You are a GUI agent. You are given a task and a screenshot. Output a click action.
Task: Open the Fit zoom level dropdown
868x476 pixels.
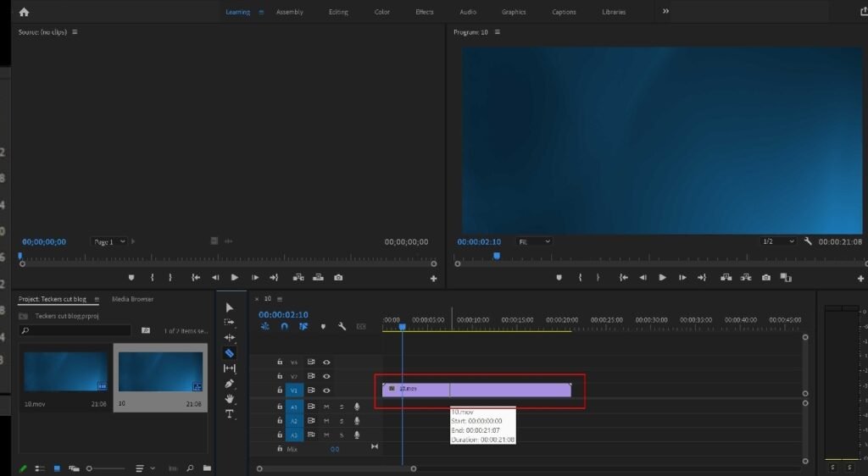(x=535, y=241)
